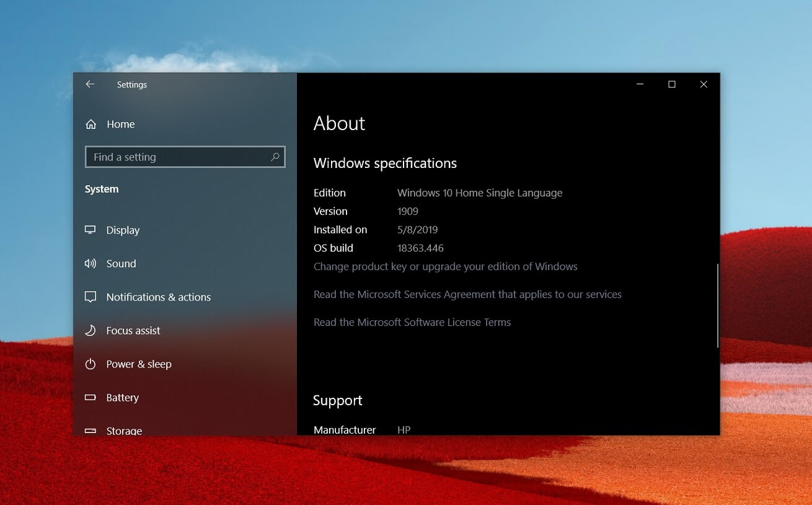Select the Storage drive icon
Screen dimensions: 812x505
tap(90, 430)
